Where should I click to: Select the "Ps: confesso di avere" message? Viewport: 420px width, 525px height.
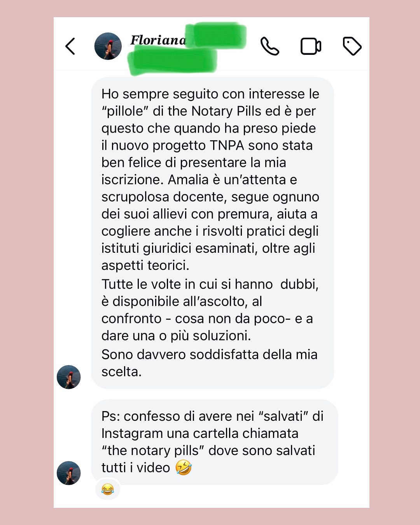[x=215, y=442]
